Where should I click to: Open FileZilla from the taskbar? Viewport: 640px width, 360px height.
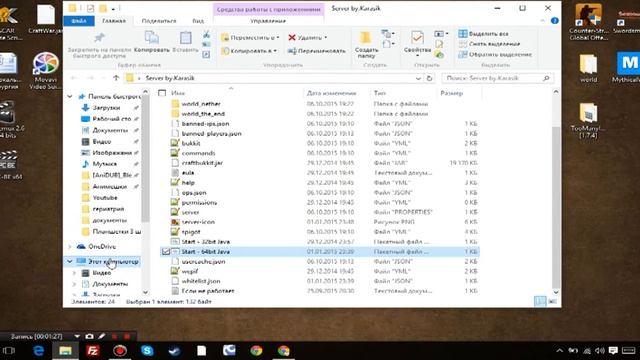[93, 351]
